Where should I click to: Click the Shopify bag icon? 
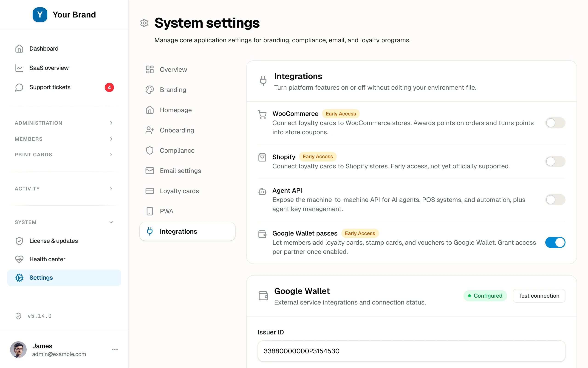pos(262,157)
